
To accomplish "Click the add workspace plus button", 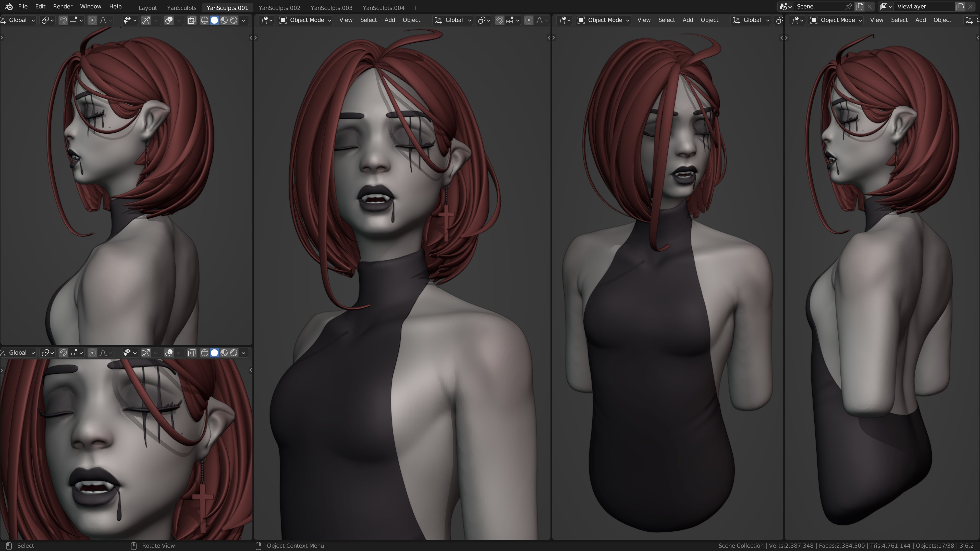I will click(x=415, y=8).
